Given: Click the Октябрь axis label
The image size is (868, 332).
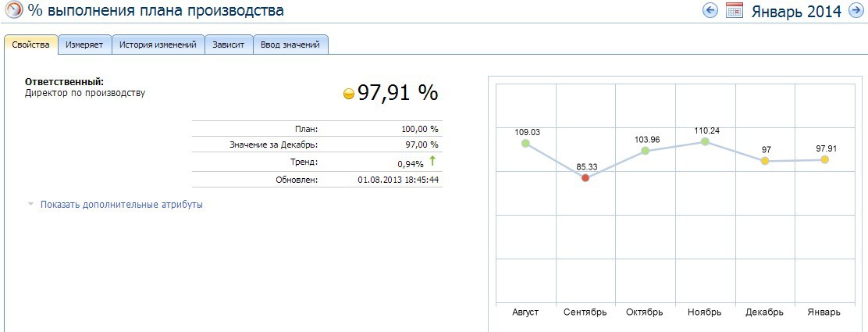Looking at the screenshot, I should (645, 312).
